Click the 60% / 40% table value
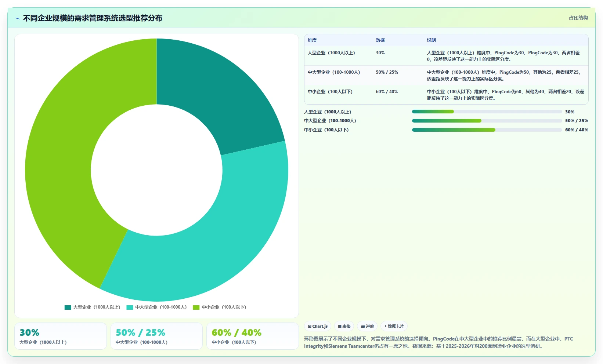 387,92
